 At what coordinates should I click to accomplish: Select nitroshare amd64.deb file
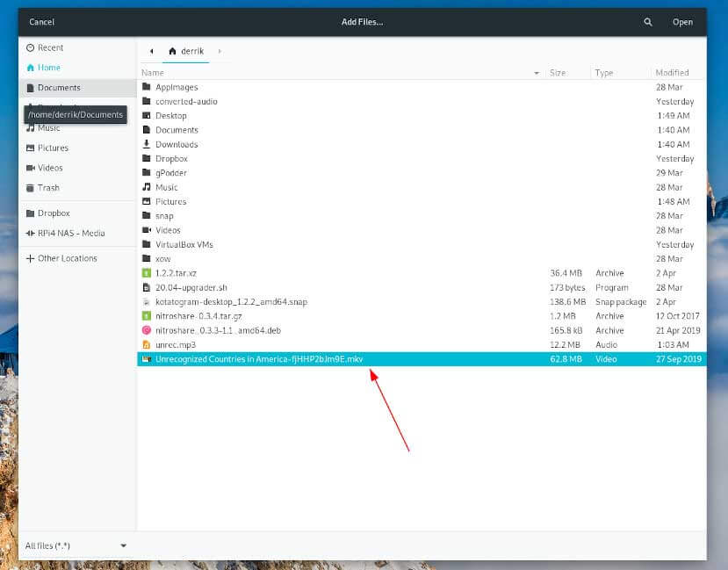point(422,330)
